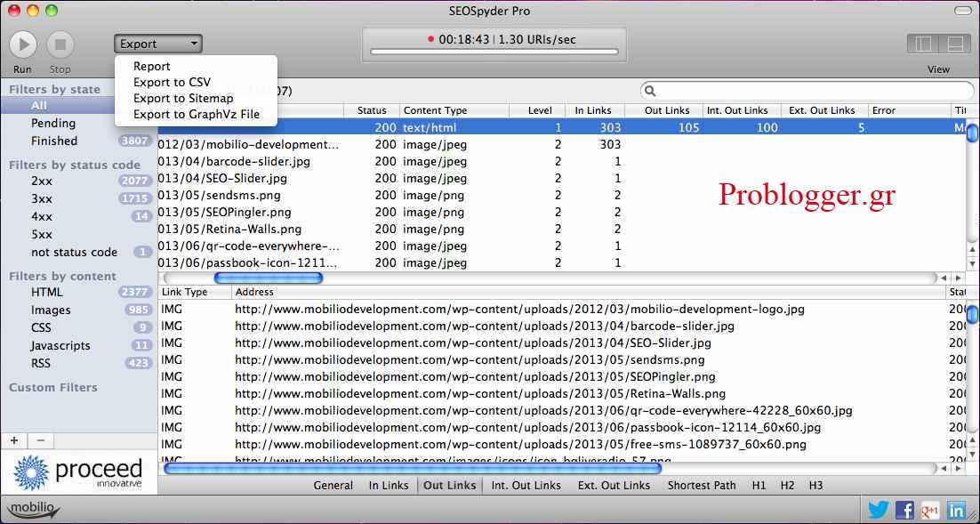Toggle the side panel view icon
The height and width of the screenshot is (524, 980).
923,44
